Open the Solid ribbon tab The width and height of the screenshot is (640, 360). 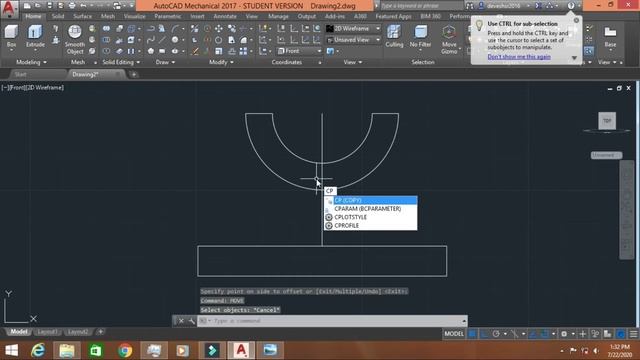click(x=58, y=16)
